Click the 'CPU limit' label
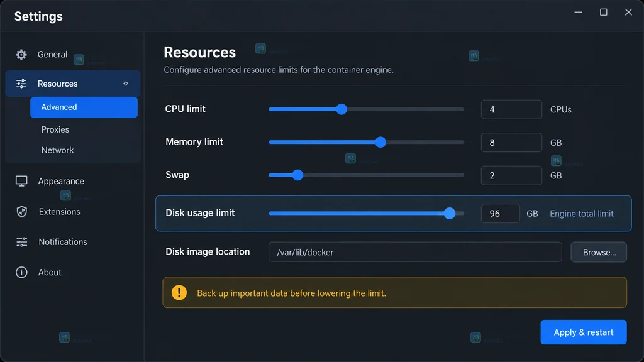This screenshot has height=362, width=644. [x=186, y=109]
